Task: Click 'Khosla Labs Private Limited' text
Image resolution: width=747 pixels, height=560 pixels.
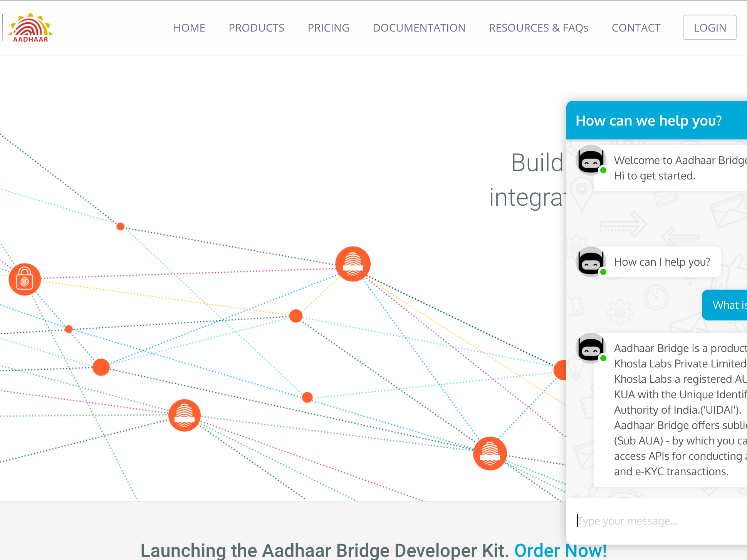Action: (680, 364)
